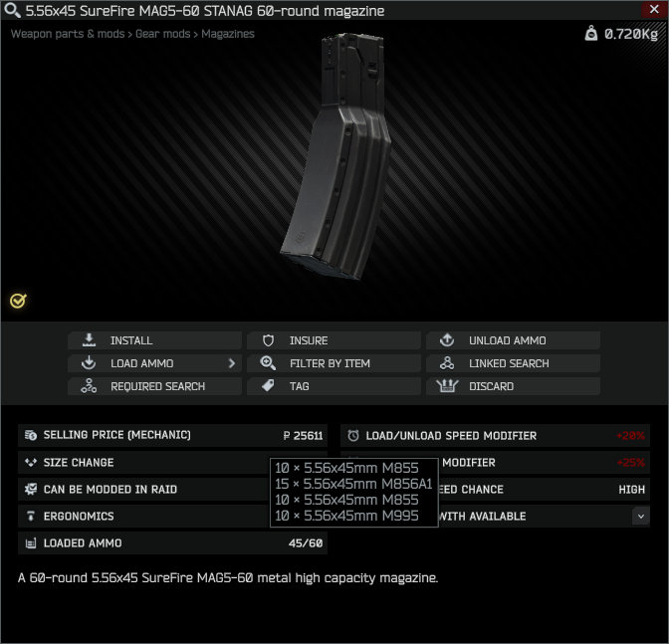Image resolution: width=669 pixels, height=644 pixels.
Task: Toggle the yellow checkmark wishlist badge
Action: coord(18,302)
